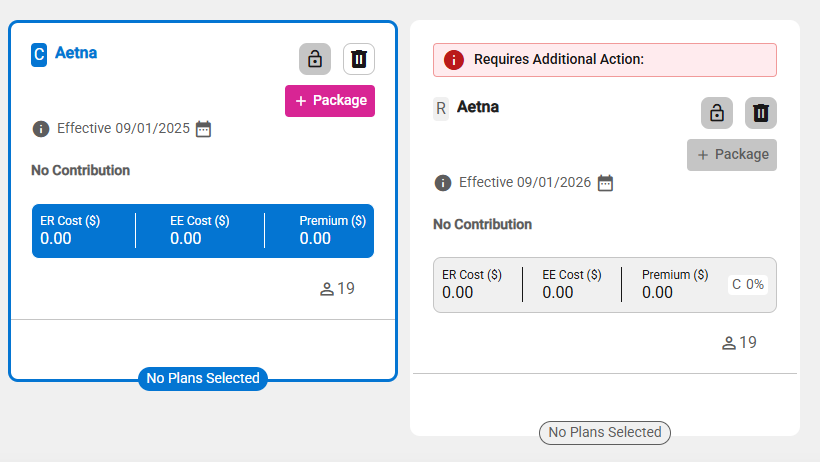The height and width of the screenshot is (462, 820).
Task: Click the blue C badge next to Aetna
Action: point(39,55)
